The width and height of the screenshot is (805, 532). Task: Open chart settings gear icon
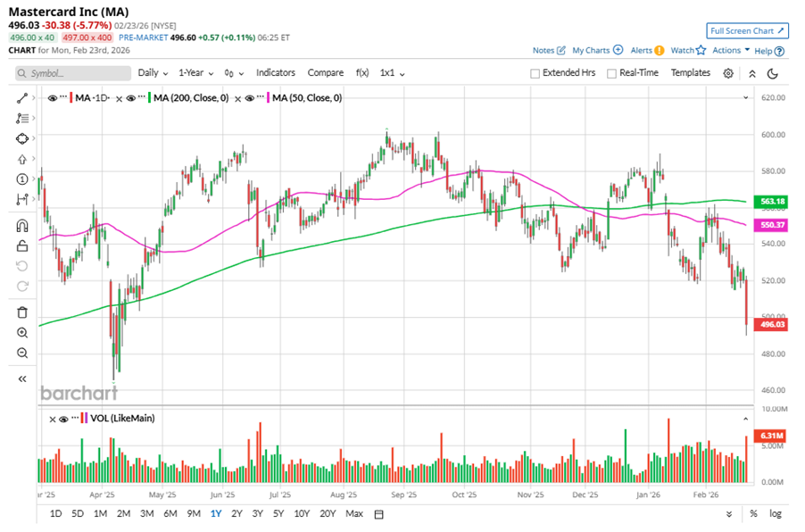[728, 73]
